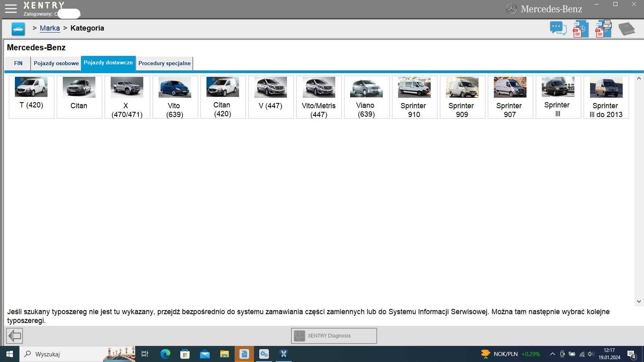This screenshot has height=362, width=644.
Task: Click the PDF print icon
Action: [x=603, y=29]
